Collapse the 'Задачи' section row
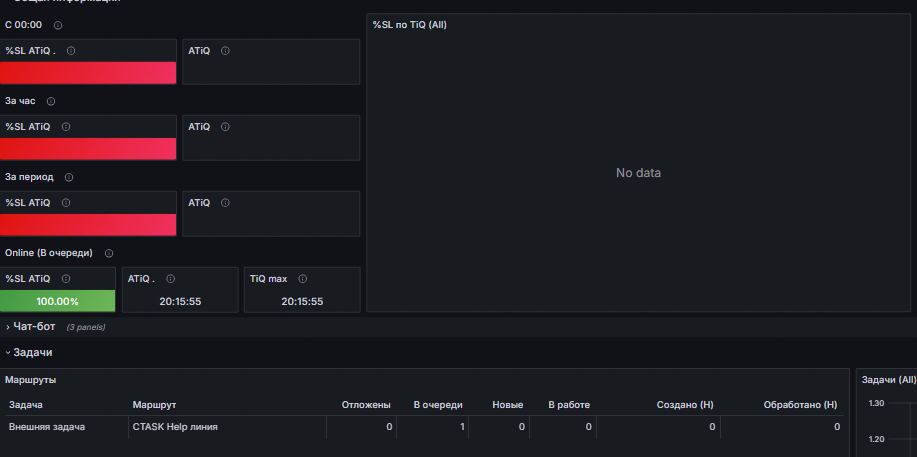Image resolution: width=917 pixels, height=457 pixels. pyautogui.click(x=33, y=352)
